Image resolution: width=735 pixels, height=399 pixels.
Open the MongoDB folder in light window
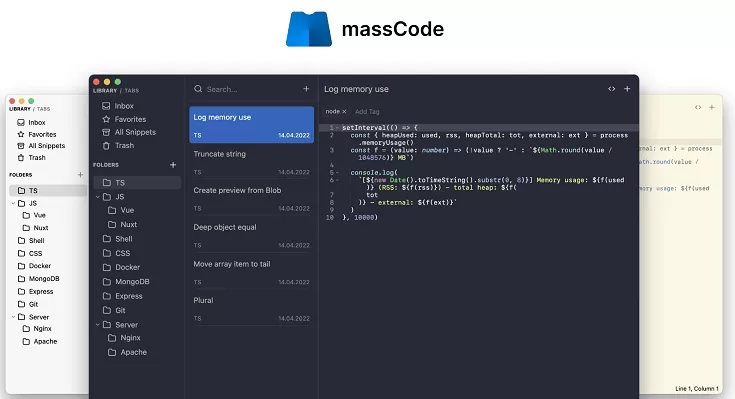click(44, 279)
